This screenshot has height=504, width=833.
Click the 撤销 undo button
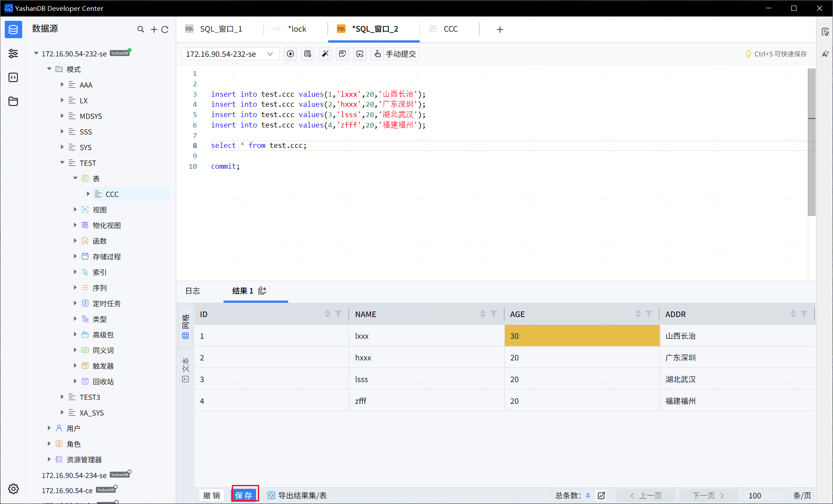pyautogui.click(x=212, y=495)
